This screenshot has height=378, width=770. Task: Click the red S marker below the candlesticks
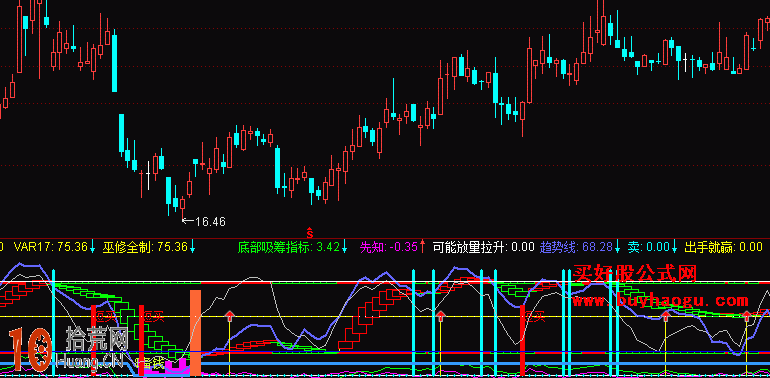coord(310,232)
